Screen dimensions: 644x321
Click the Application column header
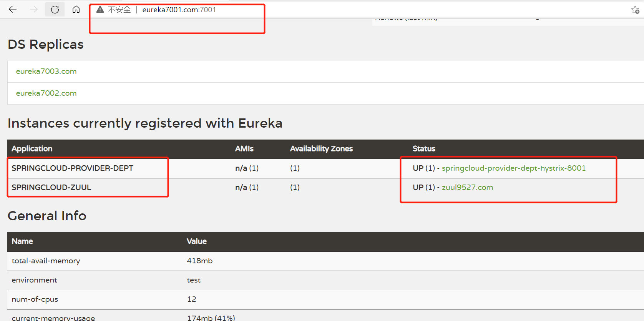(32, 148)
